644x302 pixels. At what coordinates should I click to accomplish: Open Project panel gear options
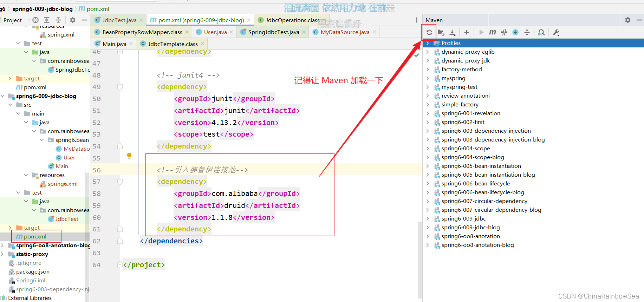[73, 20]
